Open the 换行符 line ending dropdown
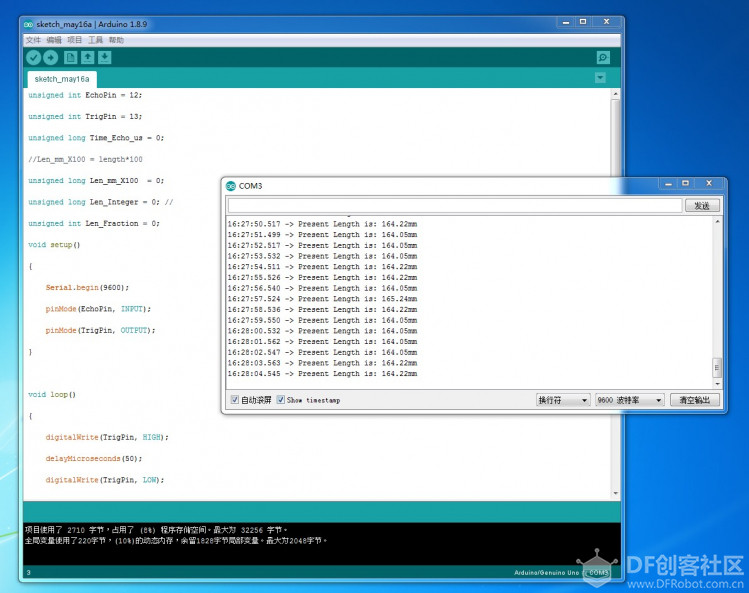 pos(563,400)
